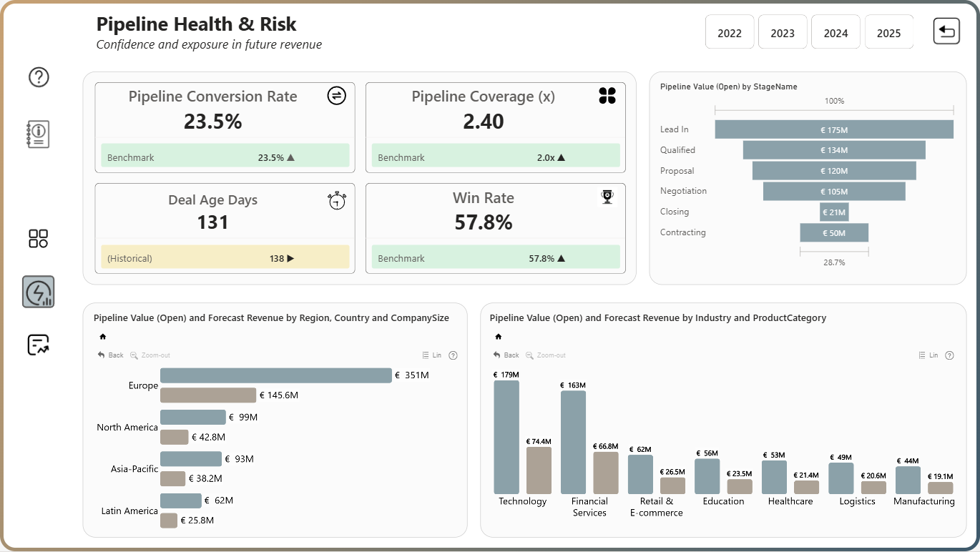980x552 pixels.
Task: Click home icon in Industry chart
Action: coord(498,336)
